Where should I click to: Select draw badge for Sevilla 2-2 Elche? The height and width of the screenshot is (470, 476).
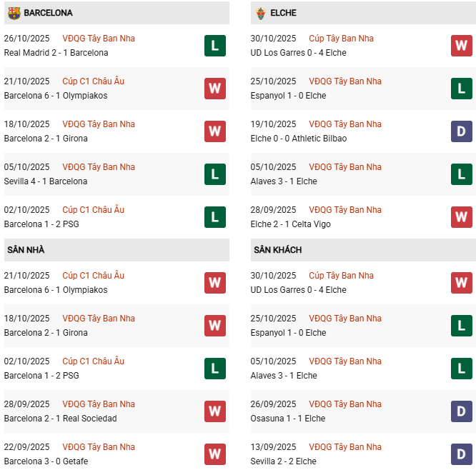pos(461,454)
